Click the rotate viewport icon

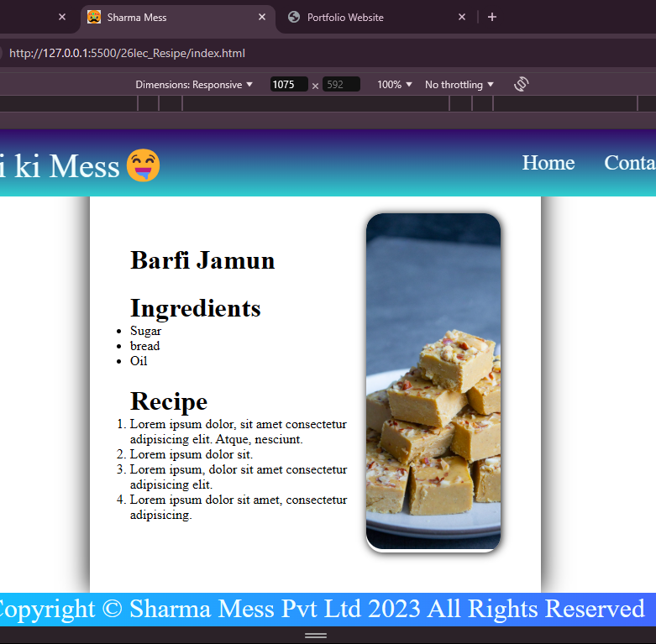click(521, 84)
